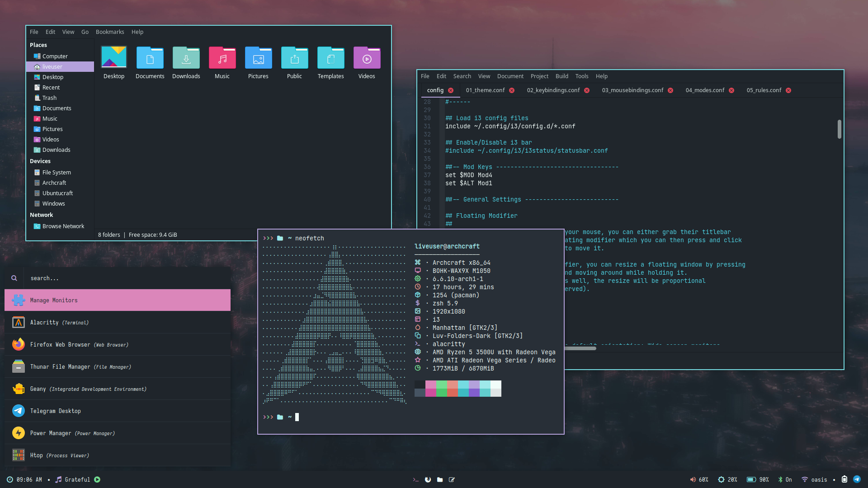The image size is (868, 488).
Task: Click the volume indicator at 60%
Action: pos(698,480)
